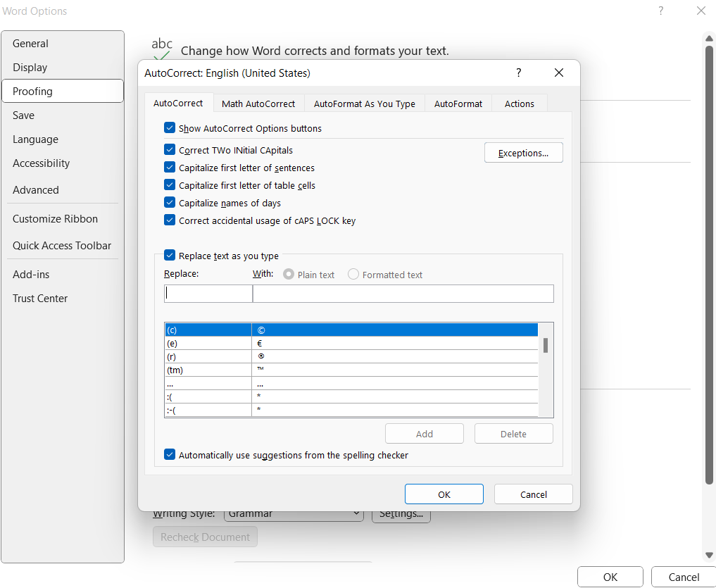Screen dimensions: 716x588
Task: Open the Display options category
Action: (63, 67)
